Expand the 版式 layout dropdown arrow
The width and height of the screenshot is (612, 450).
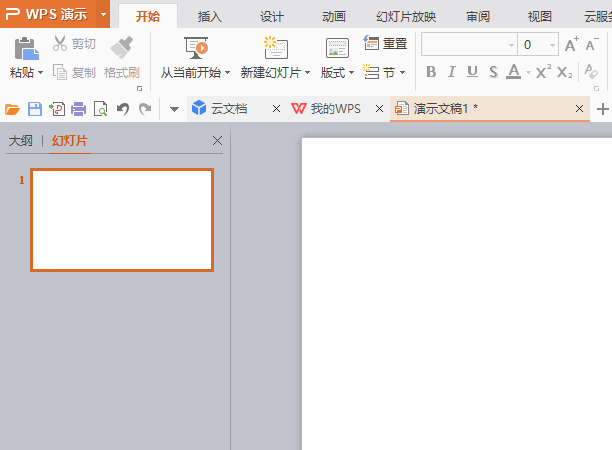click(x=352, y=73)
